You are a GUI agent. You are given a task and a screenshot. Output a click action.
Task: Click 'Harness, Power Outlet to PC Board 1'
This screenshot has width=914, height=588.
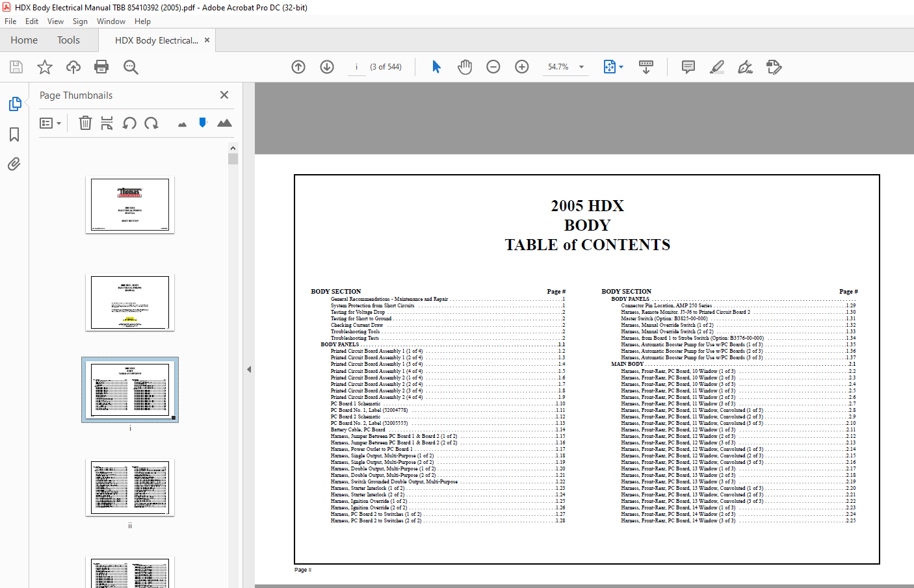coord(371,449)
